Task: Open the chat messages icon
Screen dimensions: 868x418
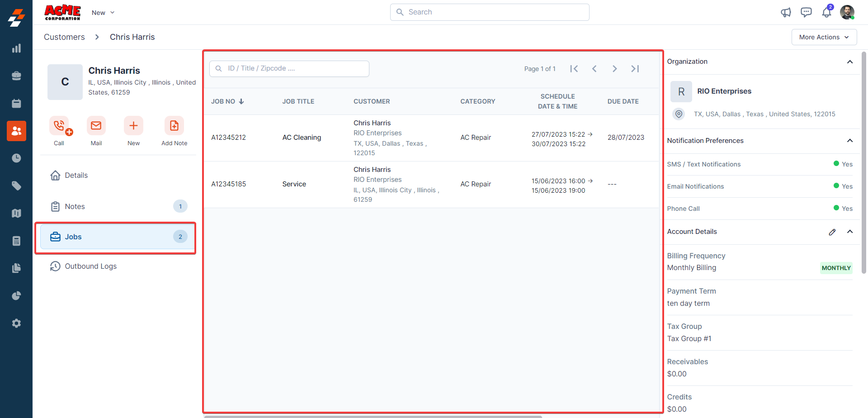Action: (806, 12)
